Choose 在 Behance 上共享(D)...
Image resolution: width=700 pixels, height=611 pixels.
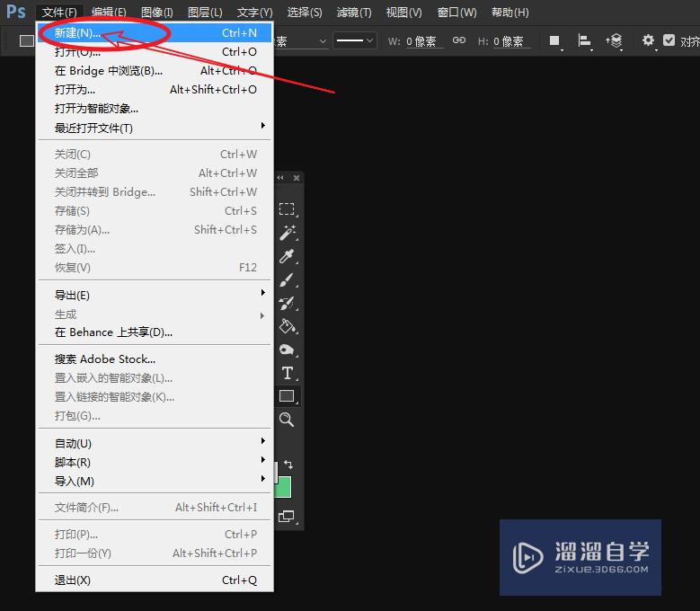[155, 332]
